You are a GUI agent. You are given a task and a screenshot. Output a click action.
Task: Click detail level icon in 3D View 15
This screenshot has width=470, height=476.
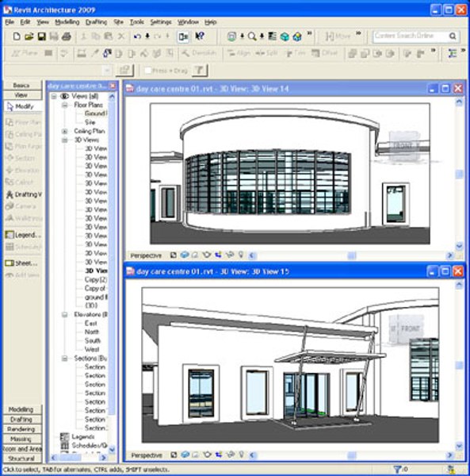point(174,455)
